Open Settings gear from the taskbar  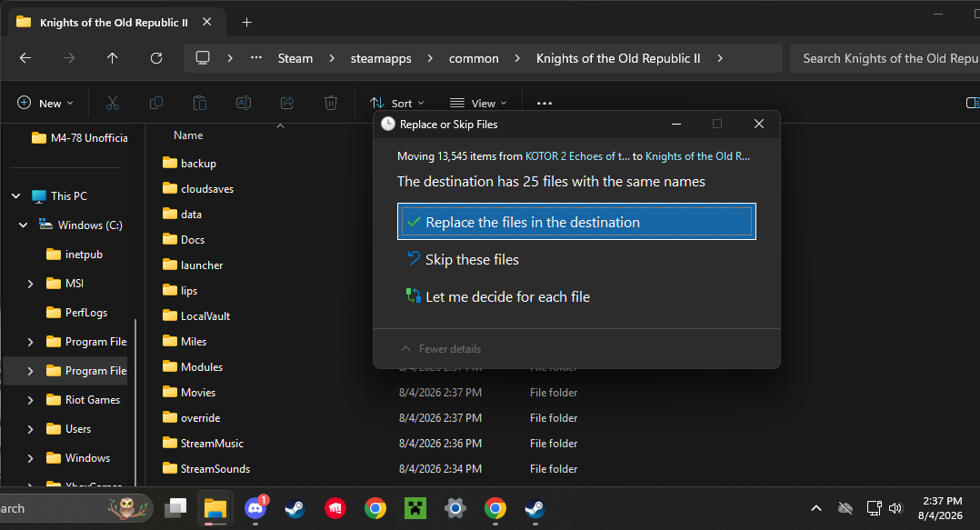tap(455, 508)
